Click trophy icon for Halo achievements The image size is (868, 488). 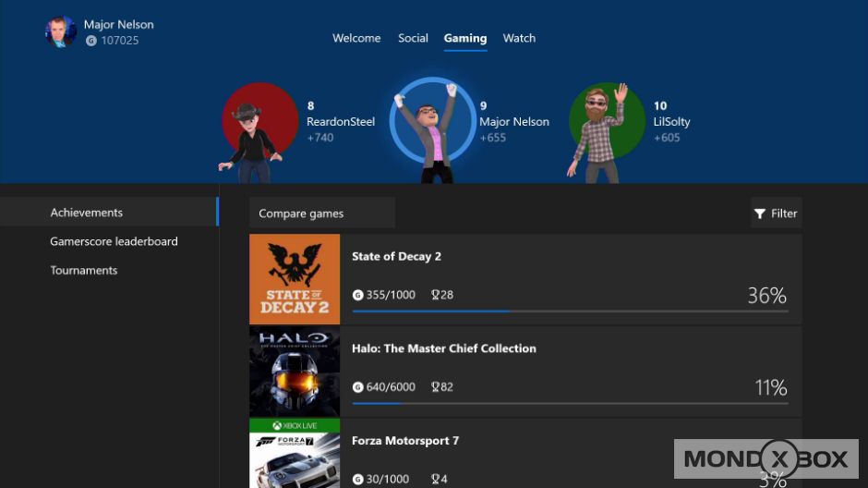pyautogui.click(x=435, y=387)
